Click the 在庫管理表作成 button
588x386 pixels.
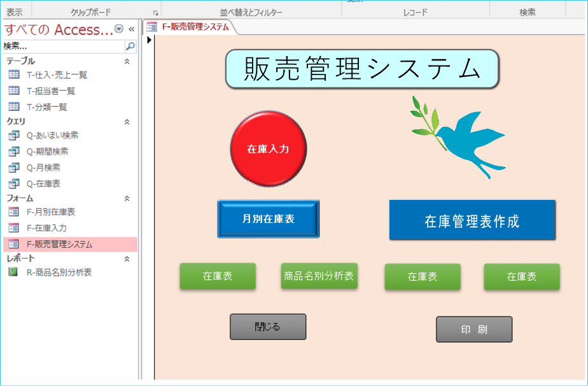coord(472,220)
